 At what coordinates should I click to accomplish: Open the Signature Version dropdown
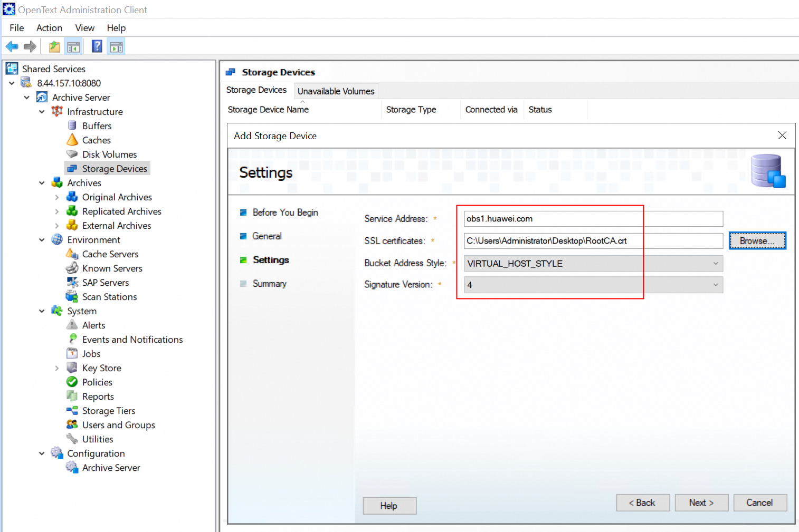pyautogui.click(x=594, y=285)
